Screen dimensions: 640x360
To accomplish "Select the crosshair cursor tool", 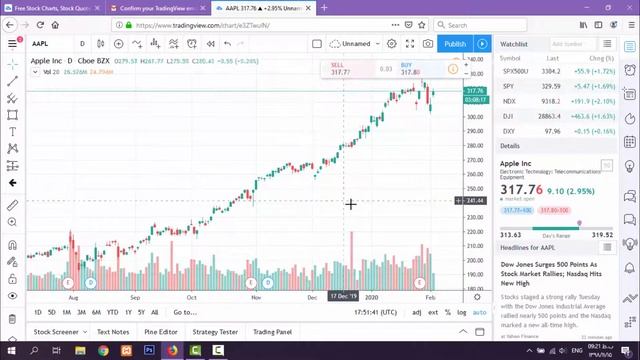I will click(12, 64).
